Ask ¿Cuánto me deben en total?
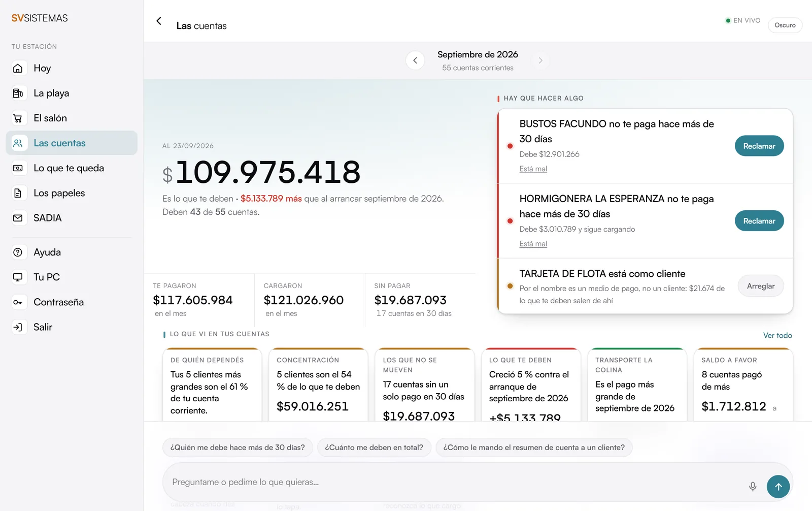 pos(374,448)
